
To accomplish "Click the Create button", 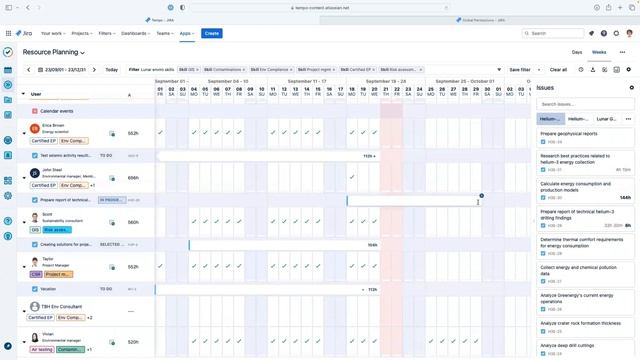I will click(x=212, y=33).
